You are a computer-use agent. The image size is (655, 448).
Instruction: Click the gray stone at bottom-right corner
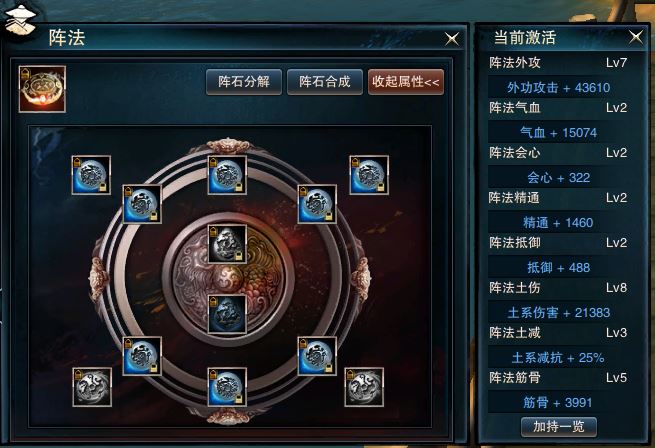[364, 387]
